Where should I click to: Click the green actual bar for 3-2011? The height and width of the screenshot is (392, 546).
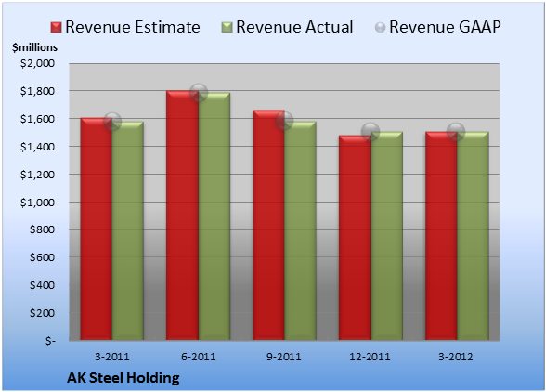click(128, 231)
